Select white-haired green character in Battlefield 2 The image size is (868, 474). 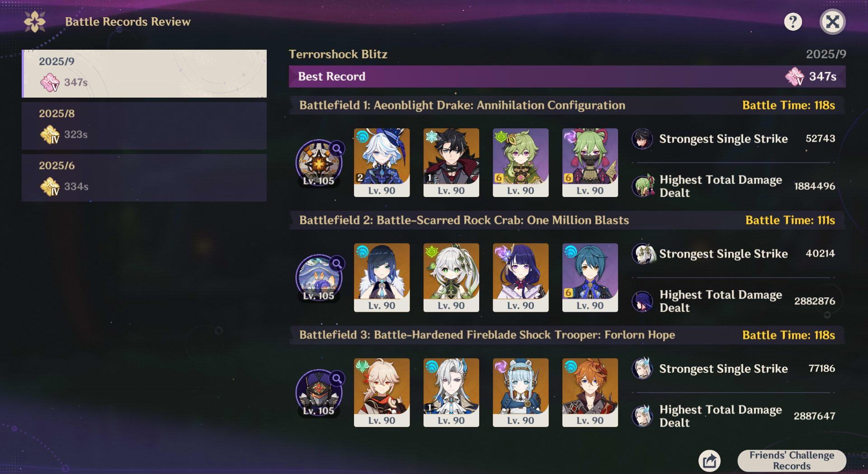pos(451,277)
